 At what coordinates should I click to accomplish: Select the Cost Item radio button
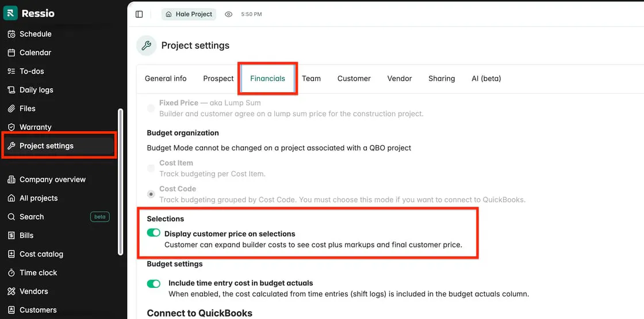coord(151,168)
